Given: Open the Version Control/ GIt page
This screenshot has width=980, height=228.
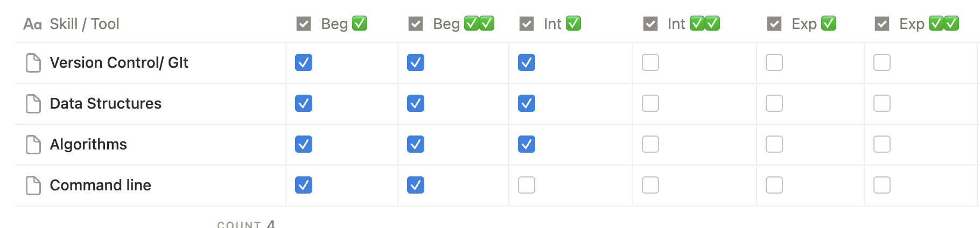Looking at the screenshot, I should point(119,63).
